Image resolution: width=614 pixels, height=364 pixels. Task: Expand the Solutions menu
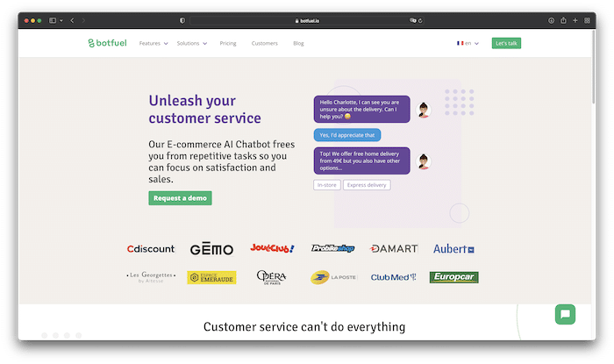[x=192, y=44]
